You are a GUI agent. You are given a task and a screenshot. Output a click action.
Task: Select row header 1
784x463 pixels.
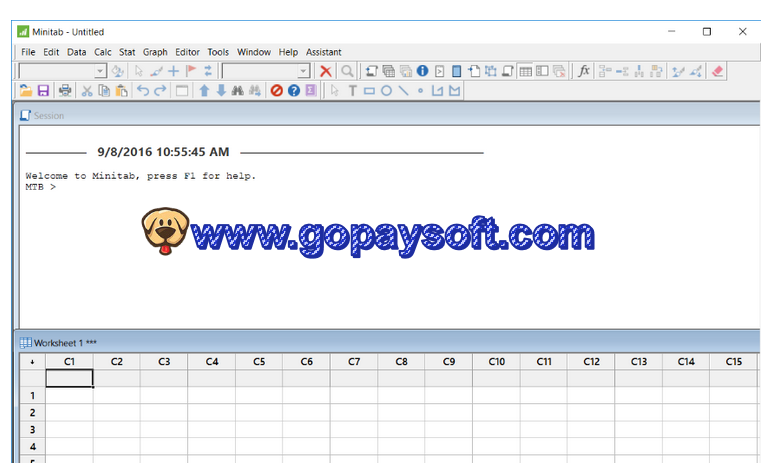pyautogui.click(x=32, y=396)
